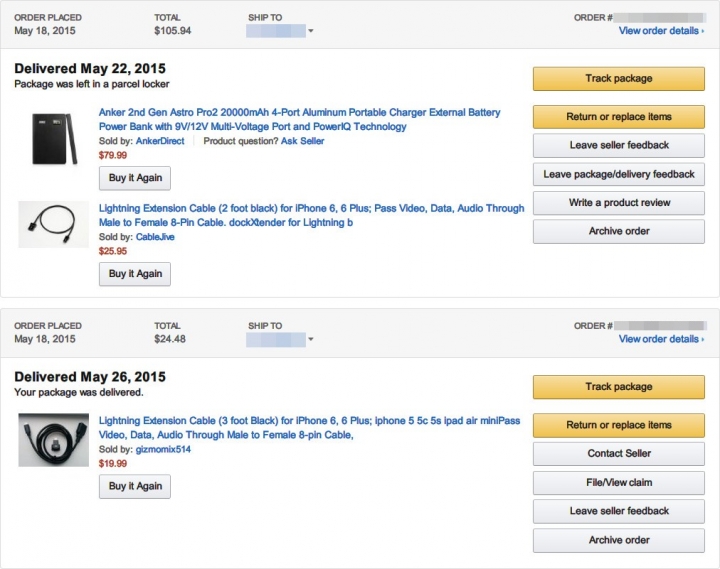Write a product review
Viewport: 720px width, 569px height.
[x=619, y=203]
